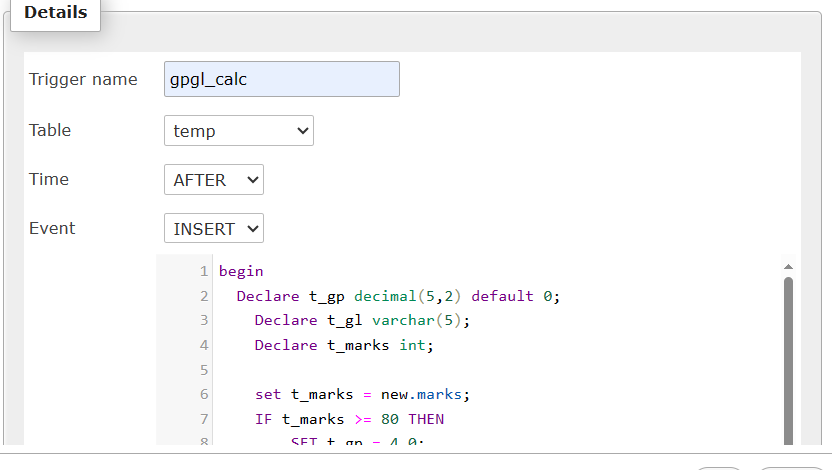Click the 'Declare t_marks int' line
The image size is (832, 470).
[x=344, y=345]
